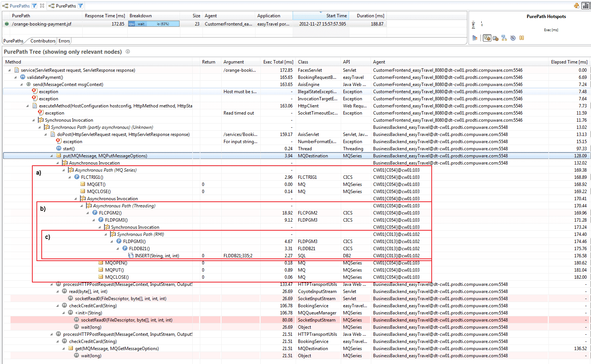
Task: Collapse the service(ServletRequest) tree node
Action: (9, 70)
